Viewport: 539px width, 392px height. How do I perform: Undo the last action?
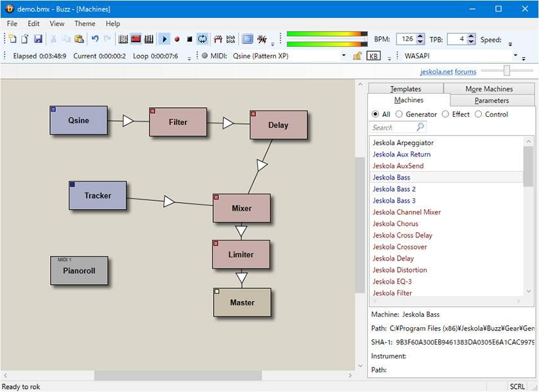click(x=95, y=39)
